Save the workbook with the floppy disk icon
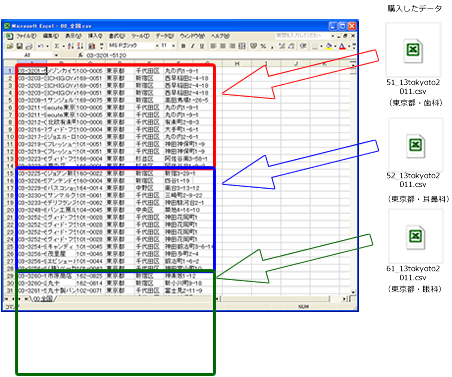Viewport: 452px width, 377px height. click(x=20, y=46)
